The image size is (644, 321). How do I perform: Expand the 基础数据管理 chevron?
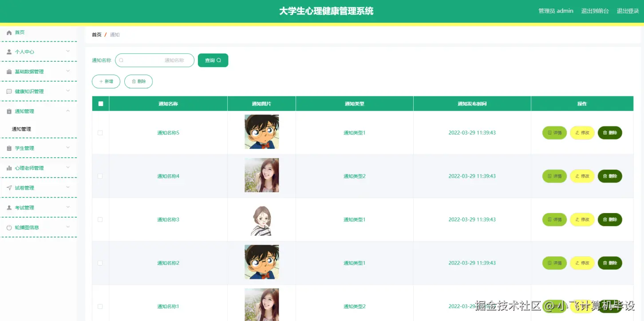68,71
